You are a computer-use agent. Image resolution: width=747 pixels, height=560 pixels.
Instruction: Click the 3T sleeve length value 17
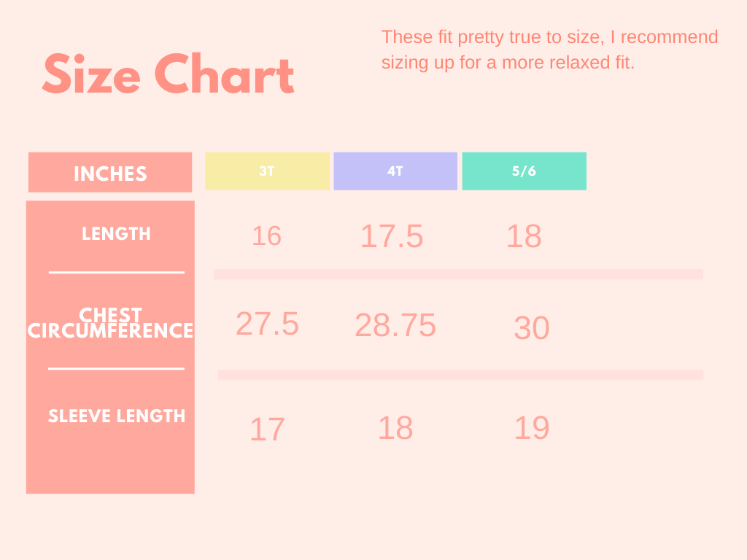[x=267, y=429]
